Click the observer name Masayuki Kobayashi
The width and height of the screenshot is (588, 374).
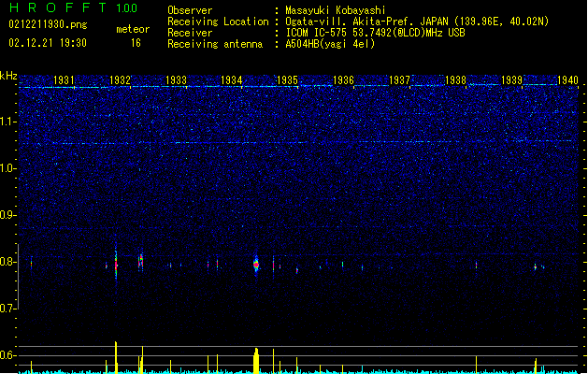[336, 10]
